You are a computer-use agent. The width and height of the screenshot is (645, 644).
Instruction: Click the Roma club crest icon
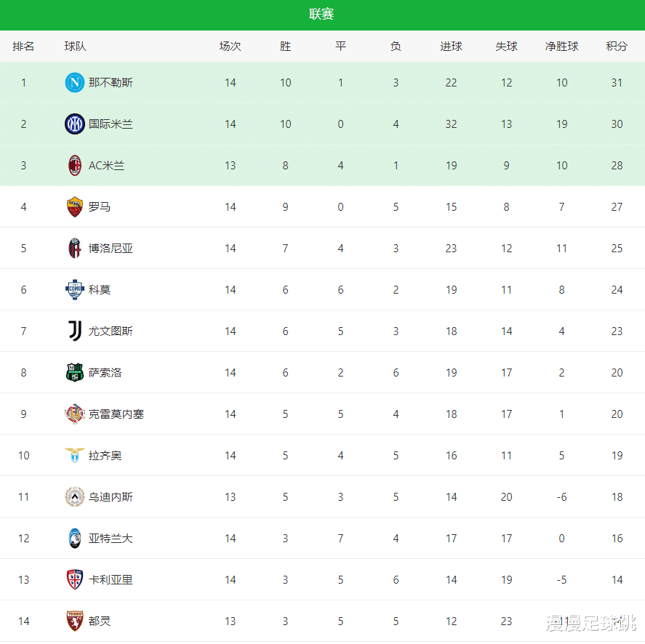74,207
